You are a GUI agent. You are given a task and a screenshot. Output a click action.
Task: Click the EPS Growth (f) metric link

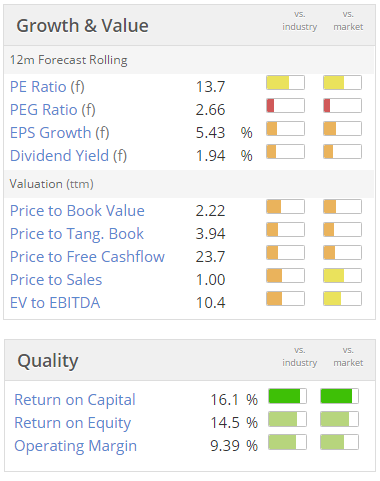60,133
